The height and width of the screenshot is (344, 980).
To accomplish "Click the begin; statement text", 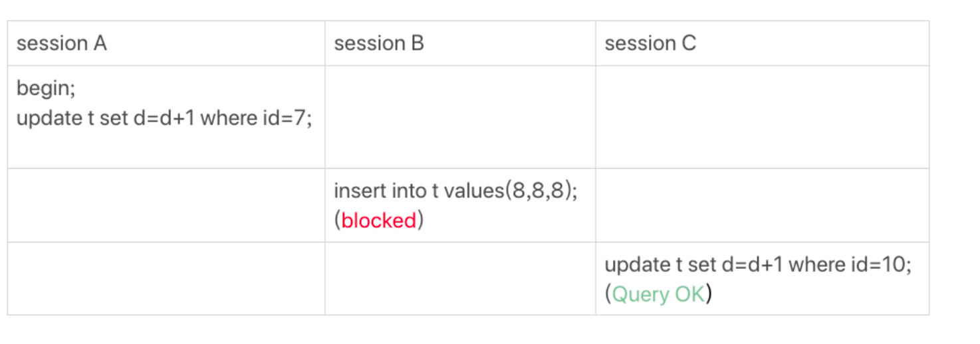I will point(46,89).
